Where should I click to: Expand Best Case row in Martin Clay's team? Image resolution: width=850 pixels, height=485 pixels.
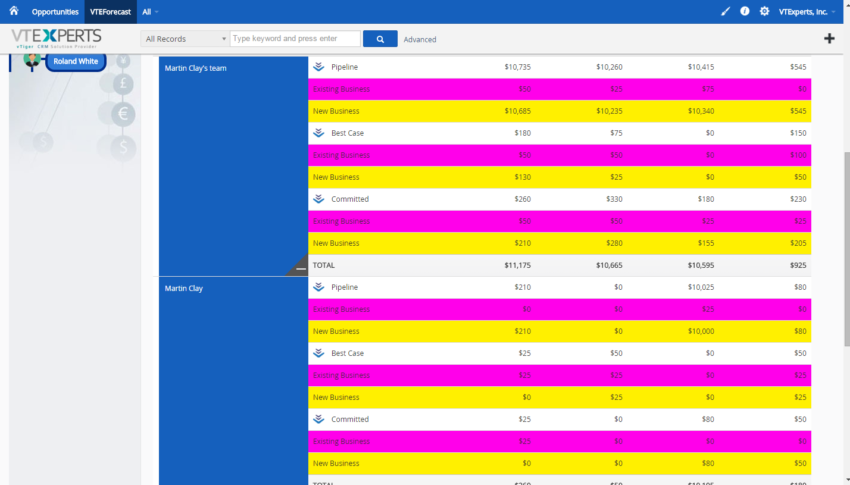pyautogui.click(x=319, y=133)
